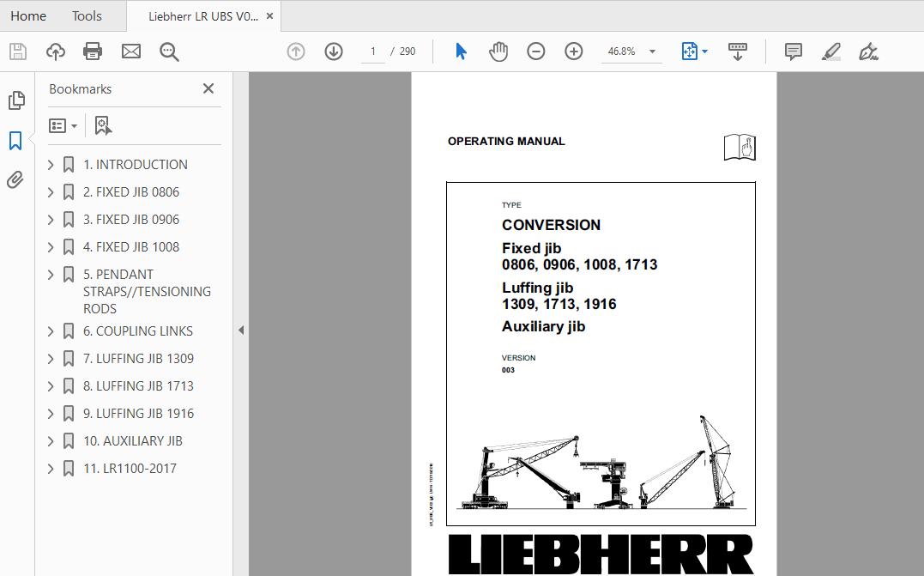Click the 46.8% zoom value field
Image resolution: width=924 pixels, height=576 pixels.
622,52
